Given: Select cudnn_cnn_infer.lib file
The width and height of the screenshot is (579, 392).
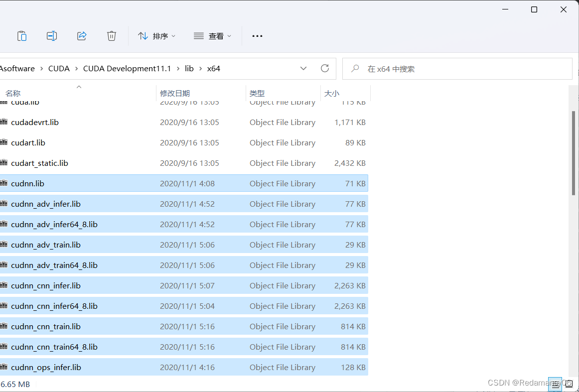Looking at the screenshot, I should point(184,285).
